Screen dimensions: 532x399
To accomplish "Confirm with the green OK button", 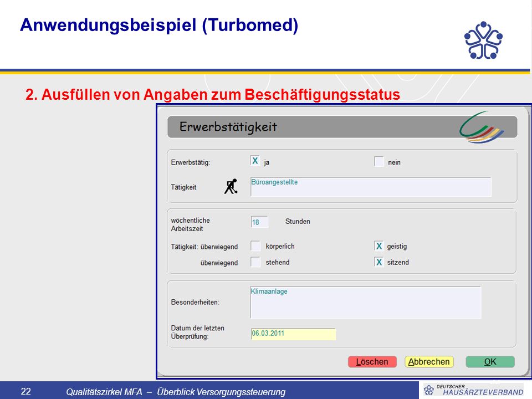I will click(490, 362).
